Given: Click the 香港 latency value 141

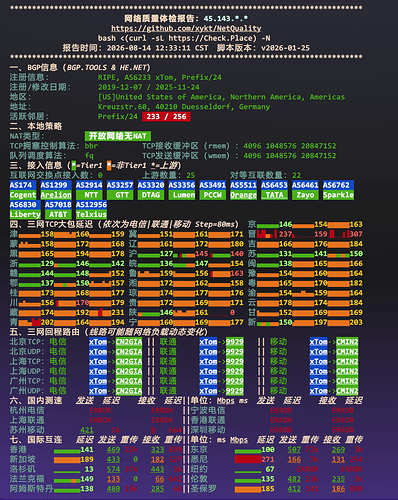Looking at the screenshot, I should coord(87,450).
